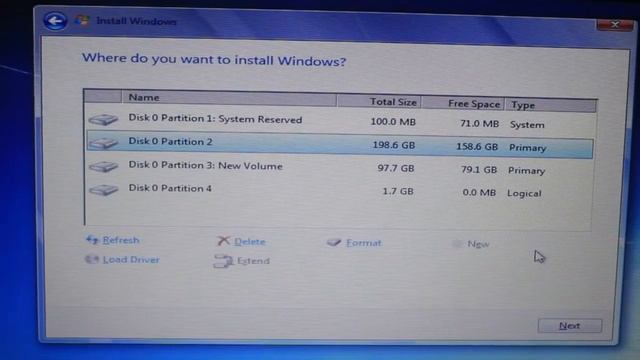Image resolution: width=640 pixels, height=360 pixels.
Task: Go back using the blue arrow button
Action: point(55,20)
